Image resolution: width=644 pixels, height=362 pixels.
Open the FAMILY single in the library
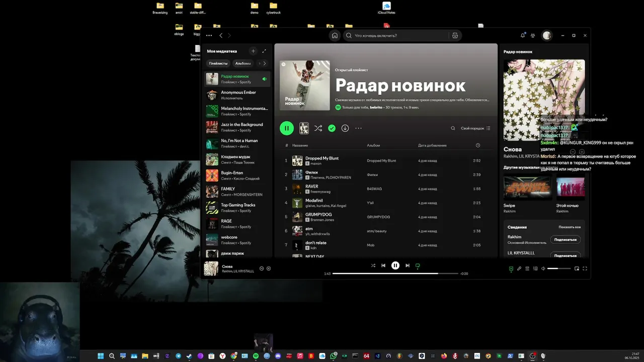coord(237,192)
